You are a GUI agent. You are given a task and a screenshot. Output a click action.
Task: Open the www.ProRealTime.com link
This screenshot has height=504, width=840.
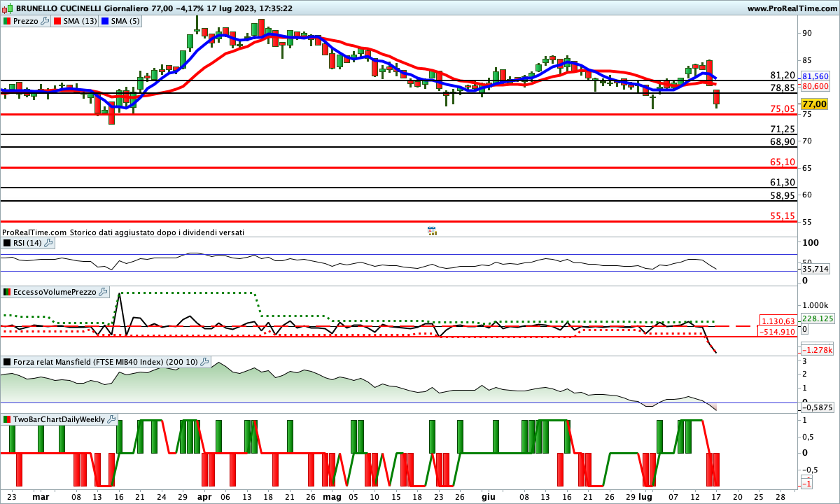click(x=792, y=8)
